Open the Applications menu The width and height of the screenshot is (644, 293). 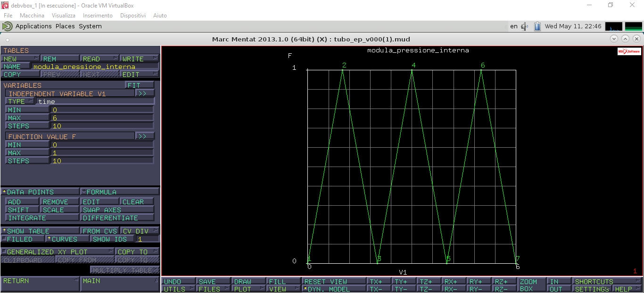click(33, 26)
